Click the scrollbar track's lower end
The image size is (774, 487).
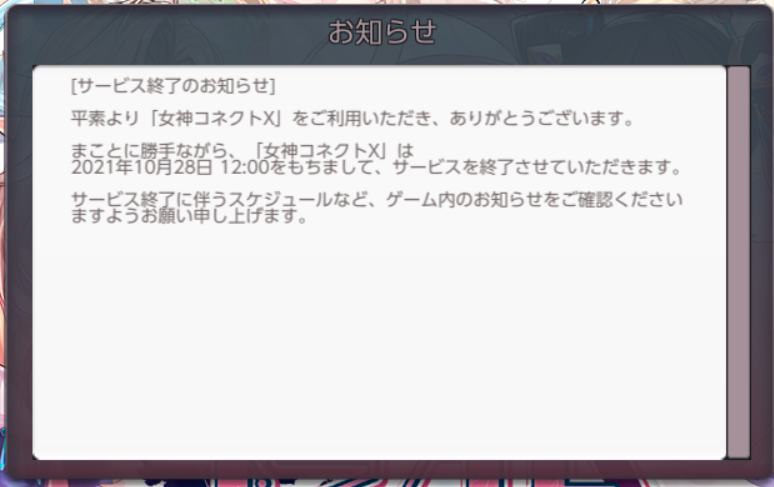tap(738, 451)
